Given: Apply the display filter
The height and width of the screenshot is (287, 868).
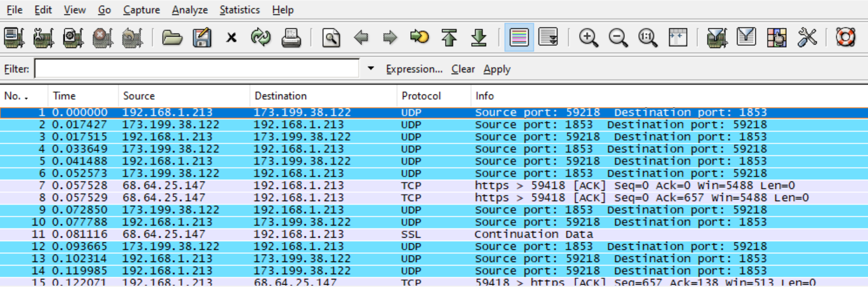Looking at the screenshot, I should tap(497, 69).
